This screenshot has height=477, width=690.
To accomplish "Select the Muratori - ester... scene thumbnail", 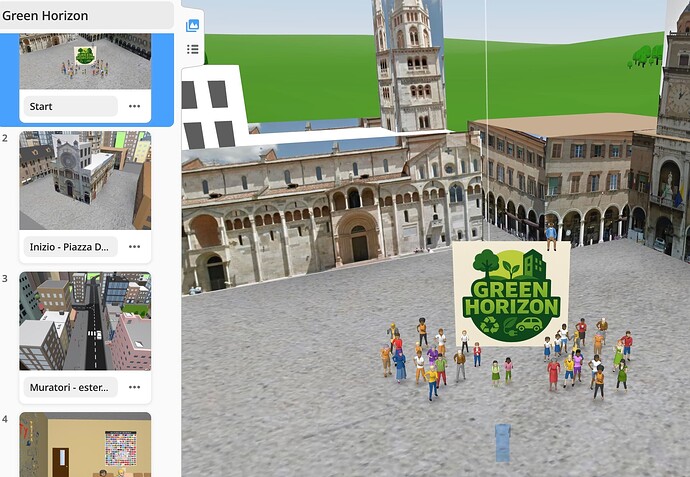I will (85, 321).
